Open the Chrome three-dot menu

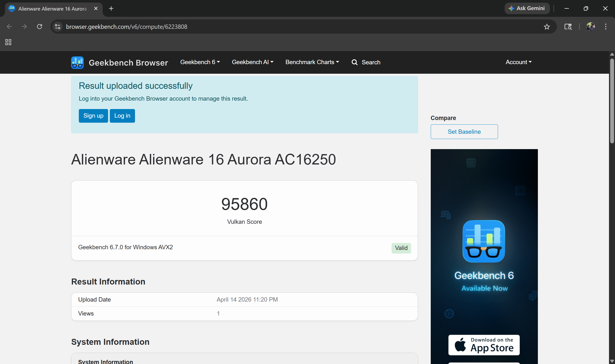pos(605,26)
